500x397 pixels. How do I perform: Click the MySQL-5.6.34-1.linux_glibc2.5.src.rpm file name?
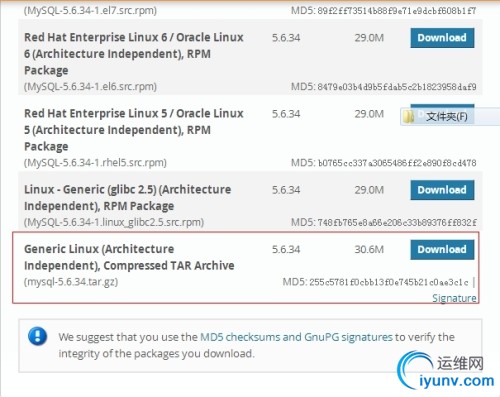pyautogui.click(x=114, y=222)
